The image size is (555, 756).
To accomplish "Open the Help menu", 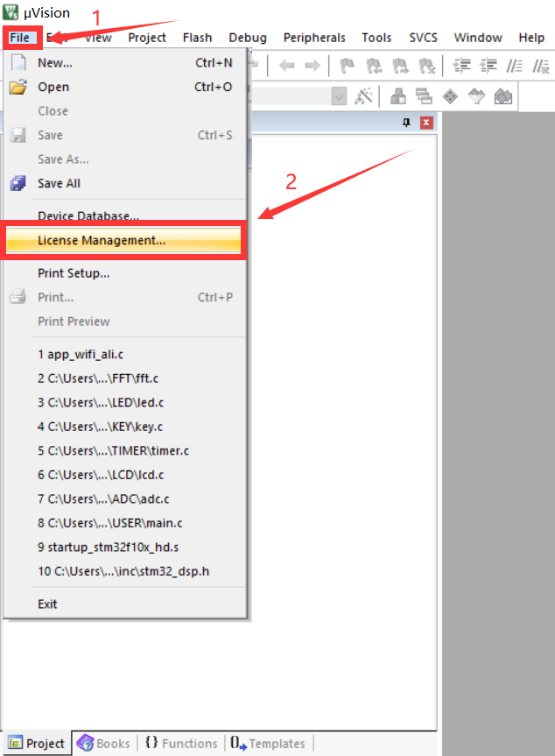I will (531, 38).
